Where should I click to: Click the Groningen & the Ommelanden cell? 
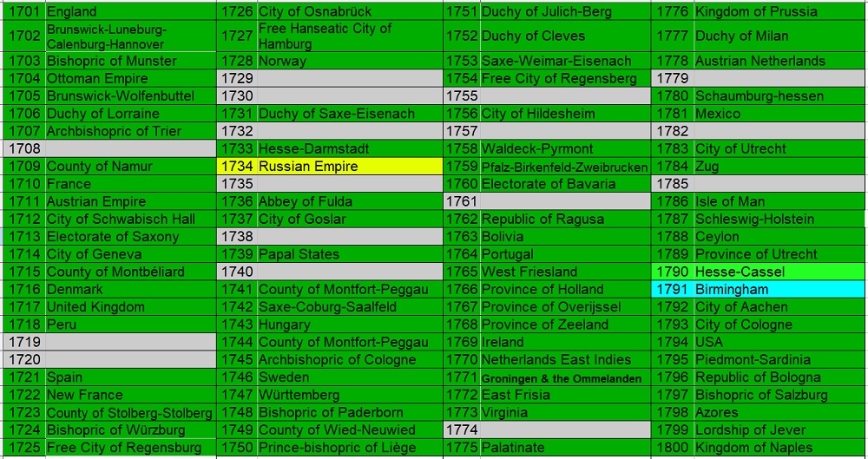click(565, 377)
